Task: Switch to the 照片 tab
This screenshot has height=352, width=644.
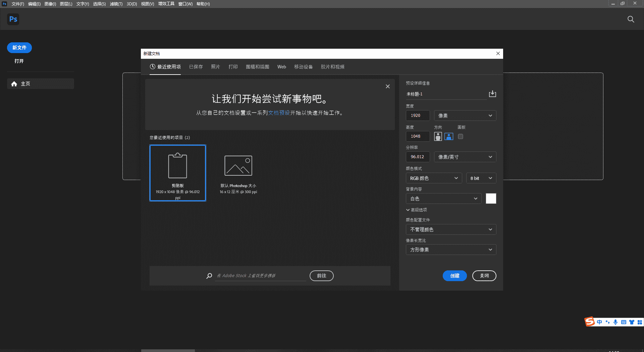Action: [x=215, y=67]
